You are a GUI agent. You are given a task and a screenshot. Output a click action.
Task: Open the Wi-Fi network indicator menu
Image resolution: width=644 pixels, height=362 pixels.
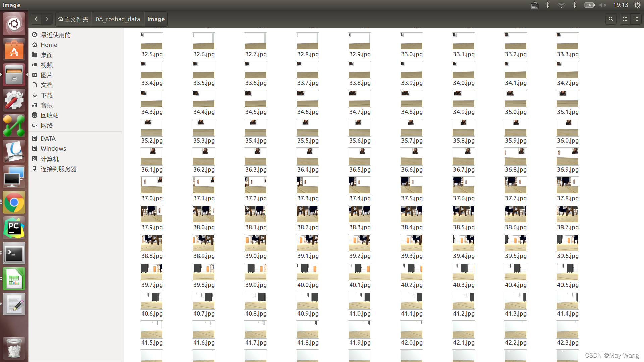click(x=561, y=5)
